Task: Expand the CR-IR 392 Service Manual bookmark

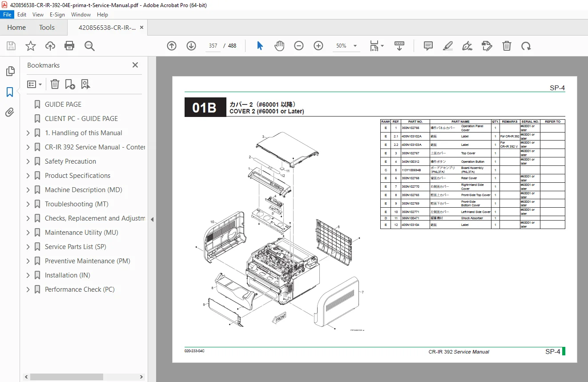Action: [x=28, y=147]
